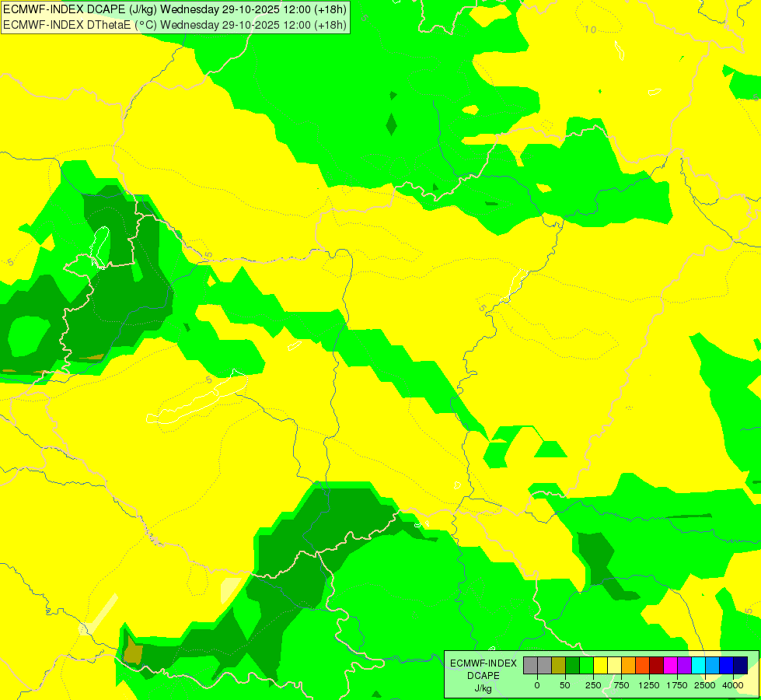Click the olive legend color swatch
The image size is (761, 700).
(559, 665)
